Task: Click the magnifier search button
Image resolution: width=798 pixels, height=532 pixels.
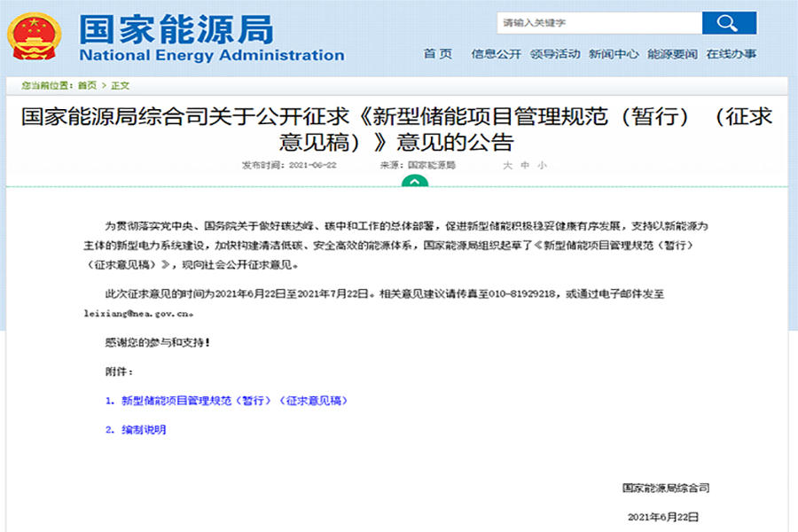Action: pyautogui.click(x=729, y=23)
